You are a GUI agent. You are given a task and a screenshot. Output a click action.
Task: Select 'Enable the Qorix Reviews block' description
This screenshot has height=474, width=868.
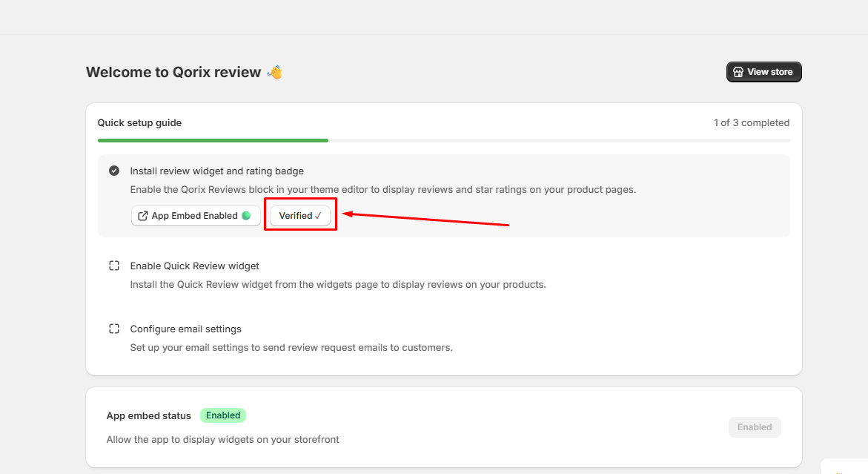[383, 189]
